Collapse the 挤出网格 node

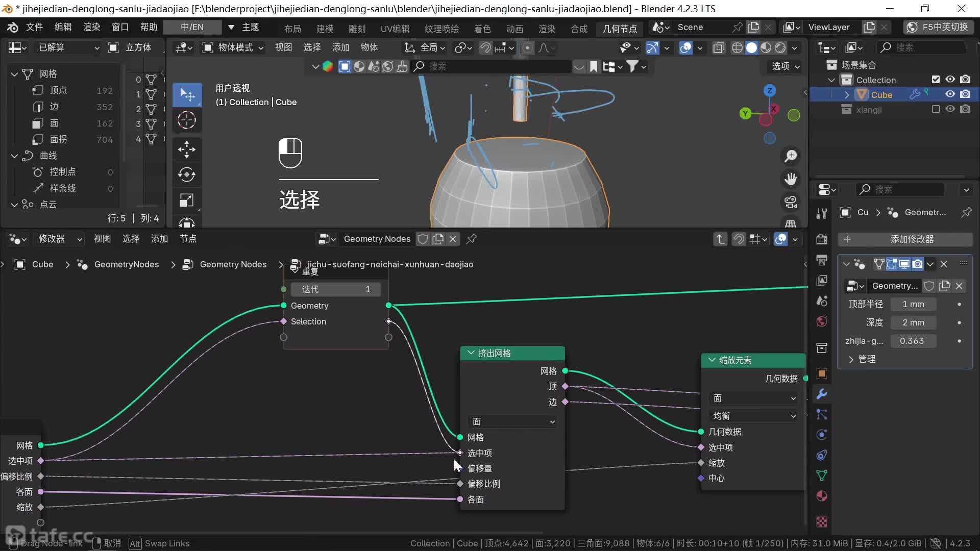pos(471,353)
